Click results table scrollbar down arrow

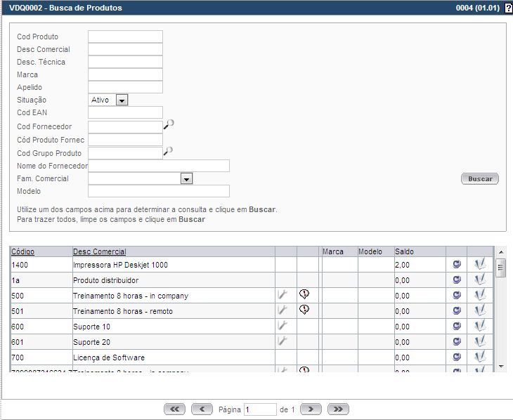(x=500, y=366)
